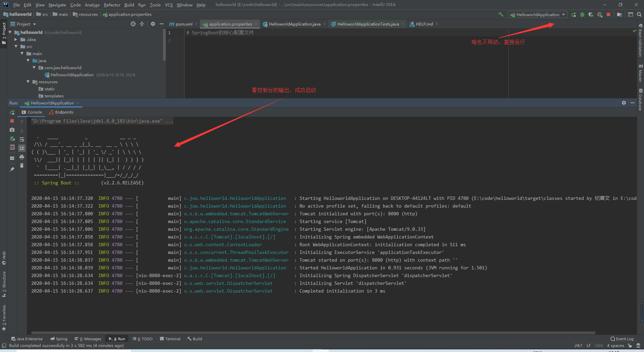Image resolution: width=644 pixels, height=352 pixels.
Task: Open the Refactor menu
Action: (112, 5)
